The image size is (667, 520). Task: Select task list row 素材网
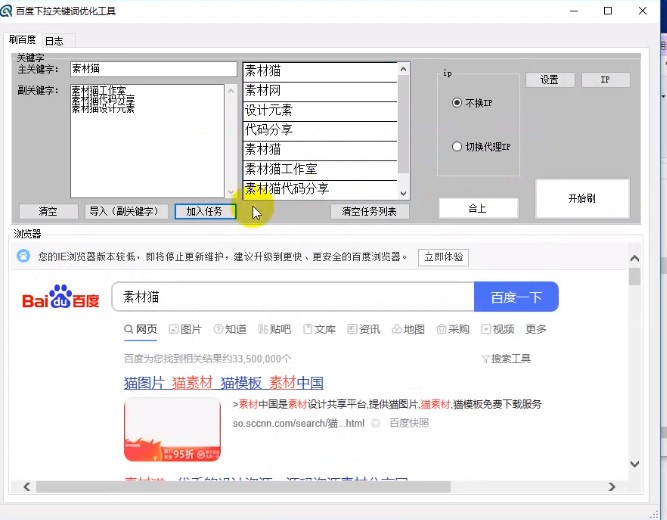tap(320, 91)
